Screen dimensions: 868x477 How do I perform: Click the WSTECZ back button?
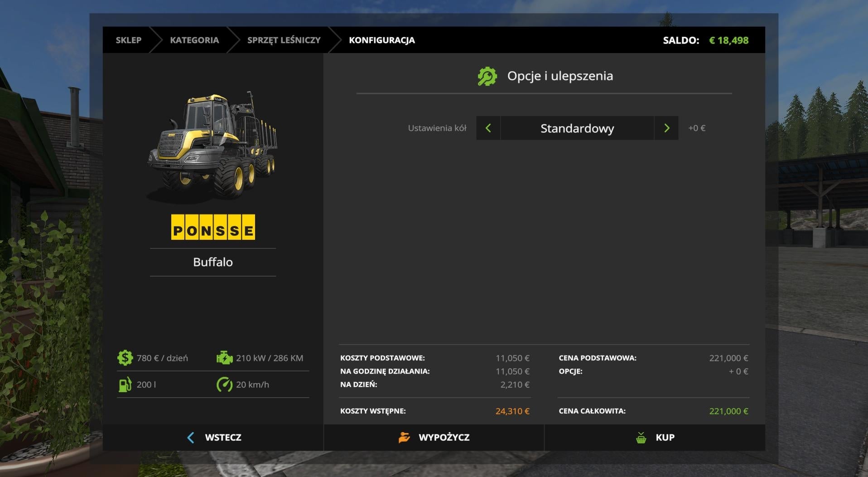(x=213, y=438)
